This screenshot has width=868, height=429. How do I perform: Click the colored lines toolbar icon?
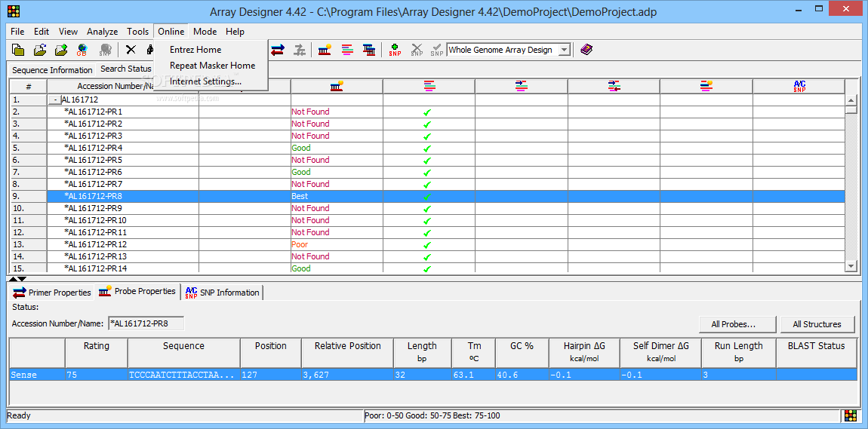click(347, 50)
